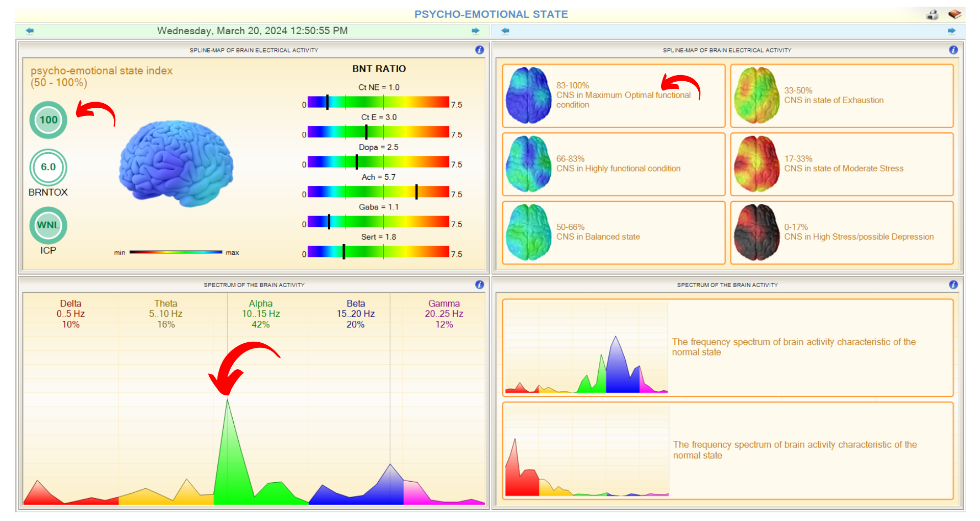Viewport: 980px width, 521px height.
Task: Click the right panel's left navigation arrow
Action: coord(505,31)
